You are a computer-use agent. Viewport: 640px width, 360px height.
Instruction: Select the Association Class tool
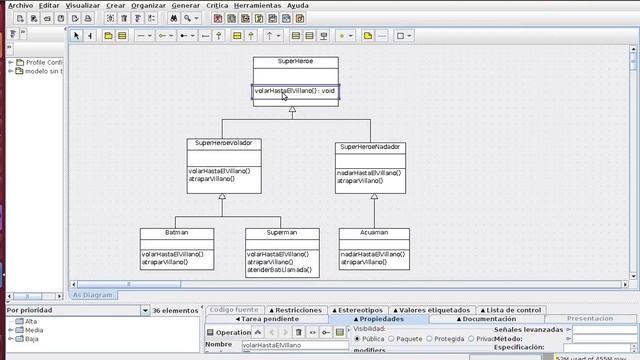(323, 36)
